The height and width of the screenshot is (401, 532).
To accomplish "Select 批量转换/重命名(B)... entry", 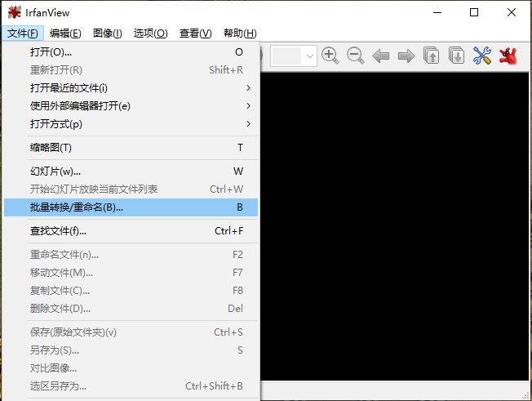I will (131, 207).
